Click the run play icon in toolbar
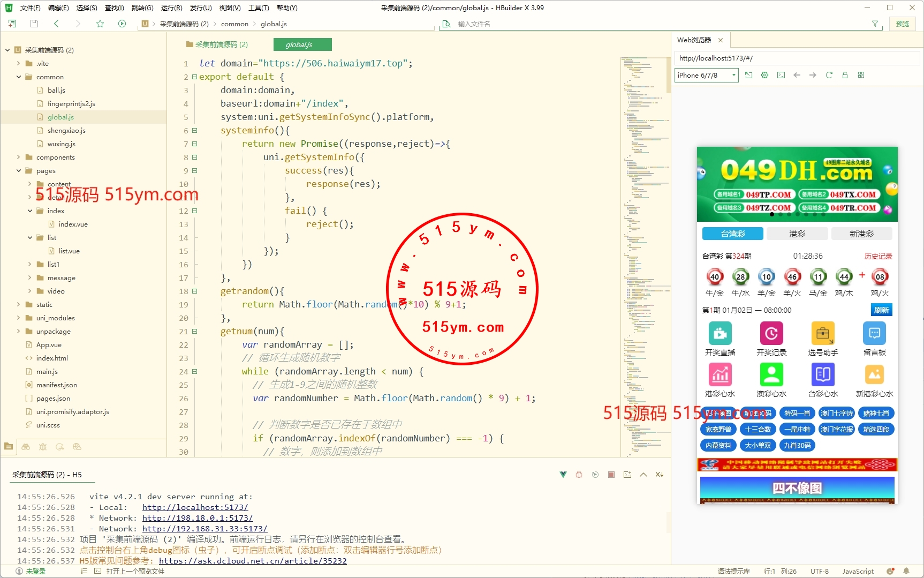Screen dimensions: 924x578 point(122,24)
